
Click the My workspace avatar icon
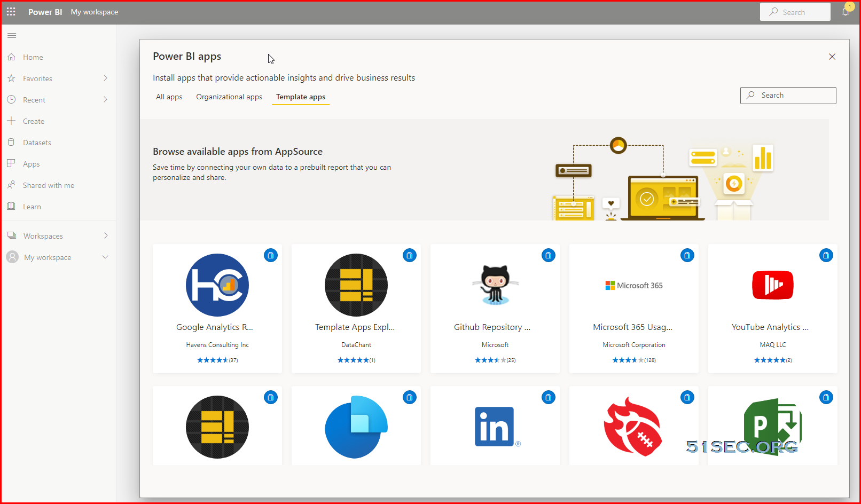tap(12, 257)
